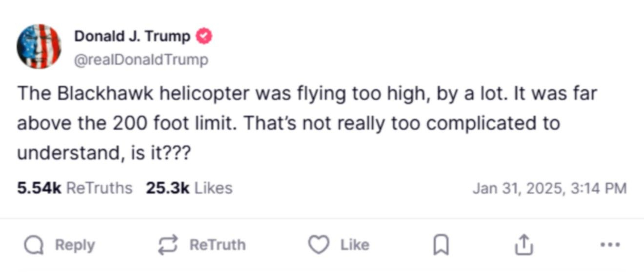Click the bold 5.54k count
644x272 pixels.
point(39,188)
